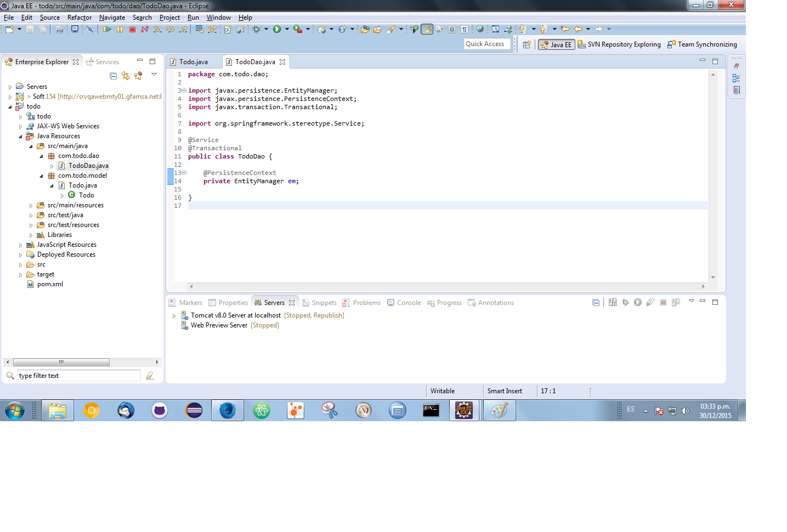Viewport: 787px width, 532px height.
Task: Switch to the Todo.java editor tab
Action: (194, 62)
